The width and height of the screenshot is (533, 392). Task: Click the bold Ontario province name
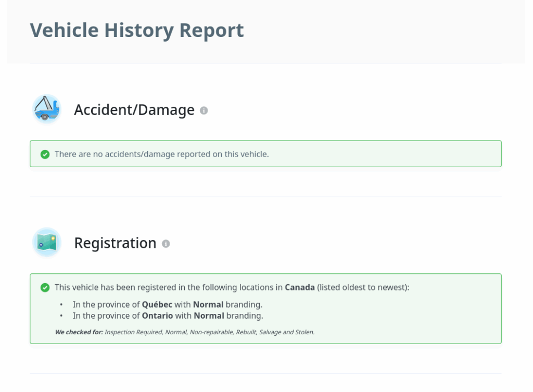tap(157, 315)
